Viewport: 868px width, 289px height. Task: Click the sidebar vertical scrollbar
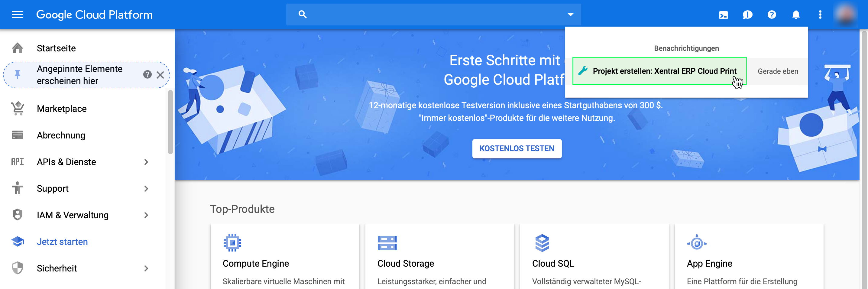170,122
